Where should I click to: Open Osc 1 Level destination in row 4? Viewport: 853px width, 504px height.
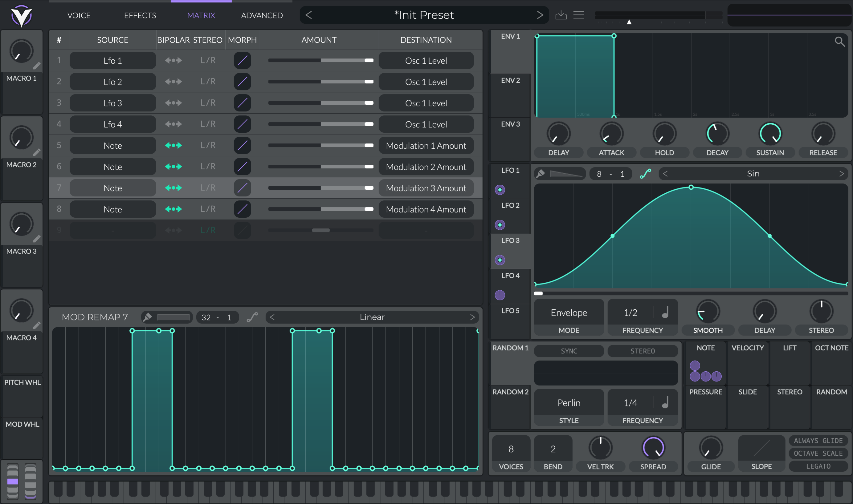[426, 124]
